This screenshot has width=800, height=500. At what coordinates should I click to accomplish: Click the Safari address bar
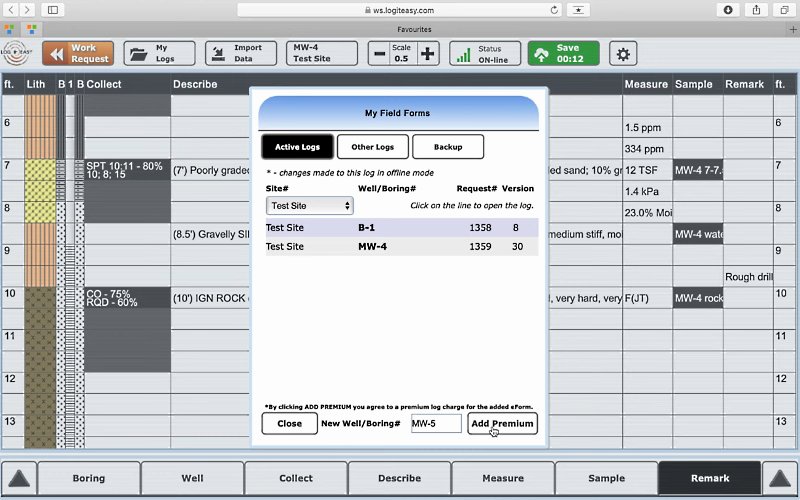tap(399, 10)
